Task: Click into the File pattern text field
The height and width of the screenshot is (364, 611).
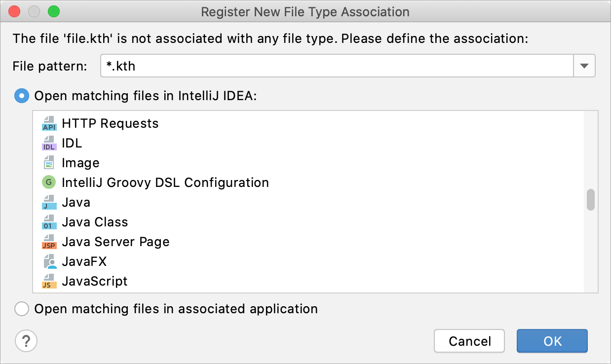Action: [x=336, y=66]
